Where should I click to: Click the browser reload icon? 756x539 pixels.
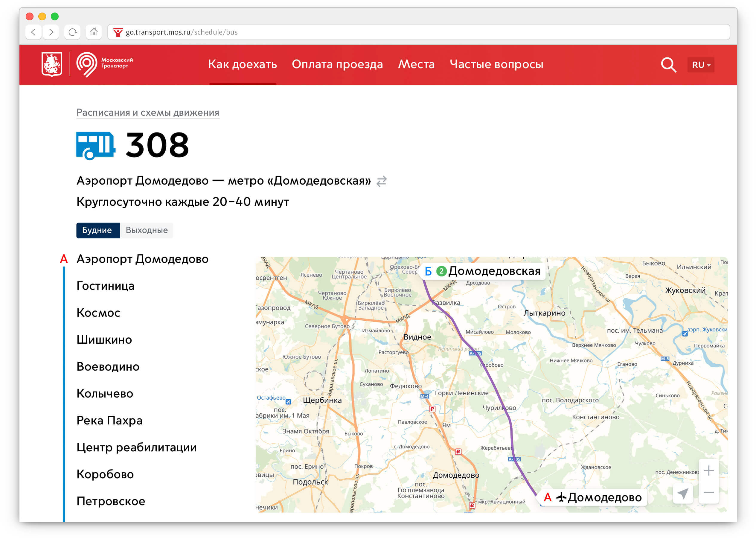tap(73, 32)
